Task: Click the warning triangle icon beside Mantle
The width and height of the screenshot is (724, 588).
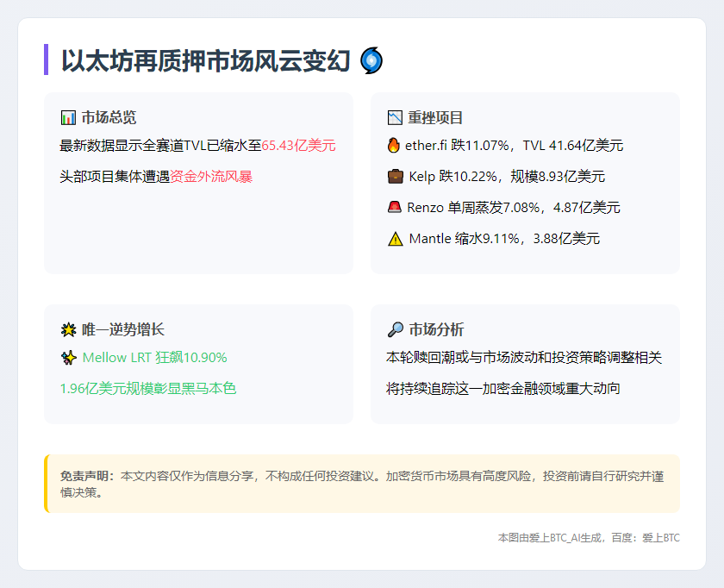Action: (396, 239)
